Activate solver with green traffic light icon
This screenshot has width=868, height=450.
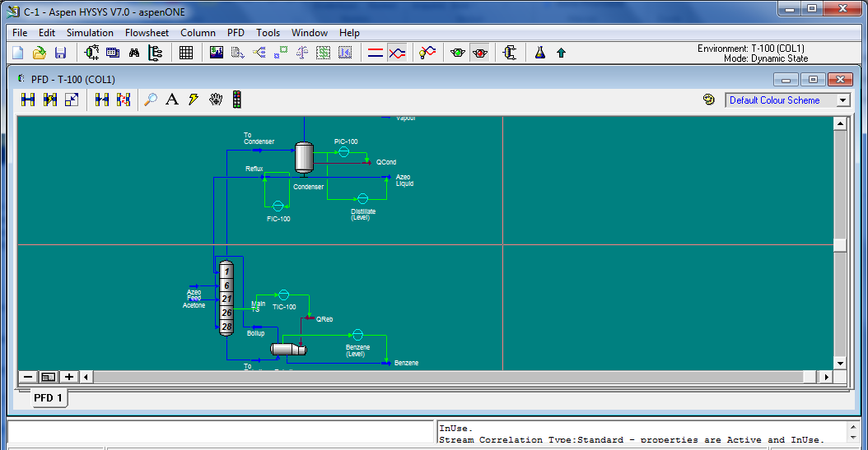[458, 53]
